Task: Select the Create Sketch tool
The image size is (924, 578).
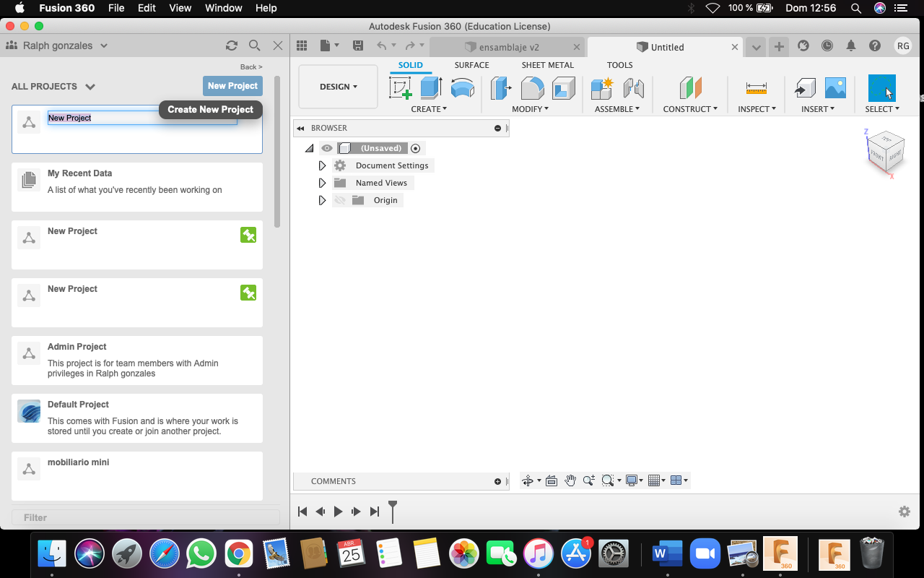Action: click(x=401, y=88)
